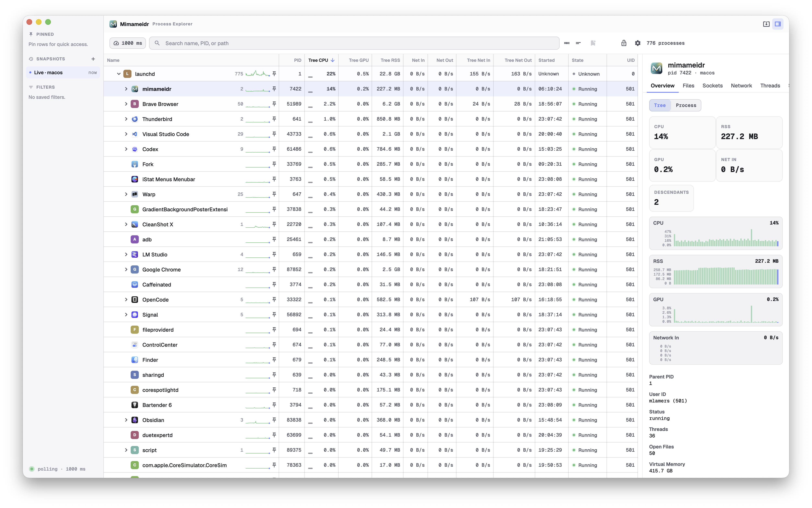Click the LM Studio app icon
Screen dimensions: 812x508
135,254
